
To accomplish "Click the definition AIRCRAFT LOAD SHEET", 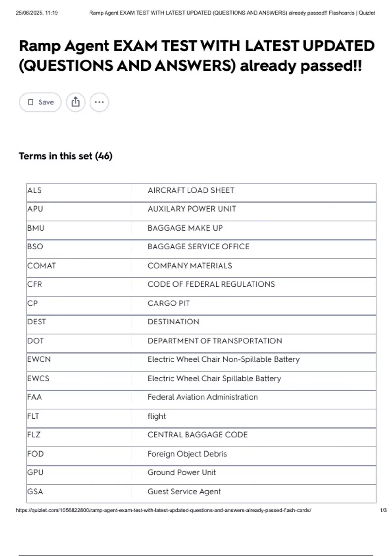I will (191, 190).
